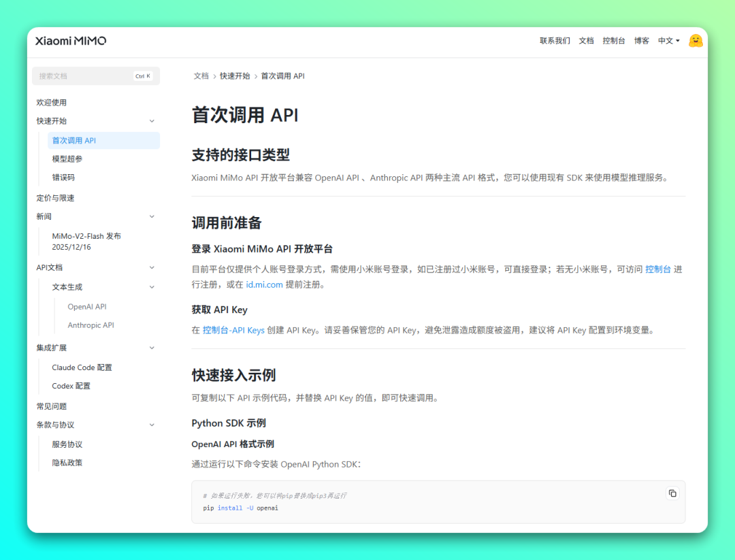Click the Xiaomi MiMO logo
This screenshot has height=560, width=735.
click(x=70, y=41)
